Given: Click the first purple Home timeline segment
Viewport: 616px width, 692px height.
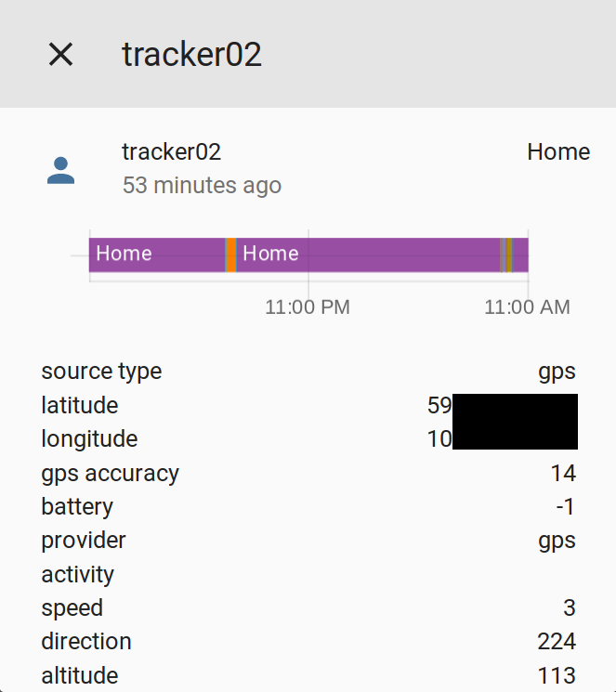Looking at the screenshot, I should [x=156, y=254].
